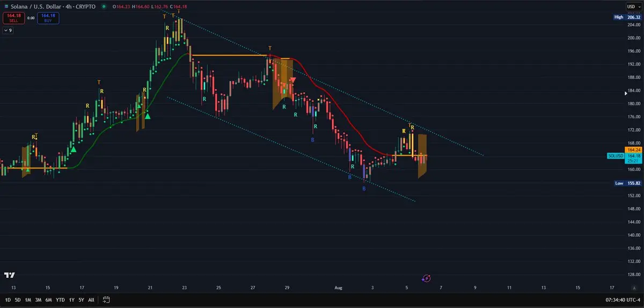Click the close value C164.18
The height and width of the screenshot is (308, 644).
coord(179,6)
